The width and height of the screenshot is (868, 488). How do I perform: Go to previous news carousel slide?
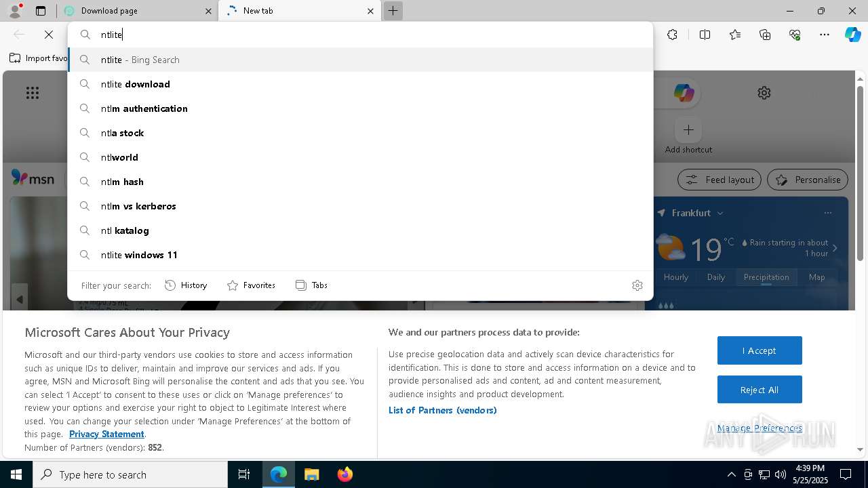pyautogui.click(x=20, y=299)
